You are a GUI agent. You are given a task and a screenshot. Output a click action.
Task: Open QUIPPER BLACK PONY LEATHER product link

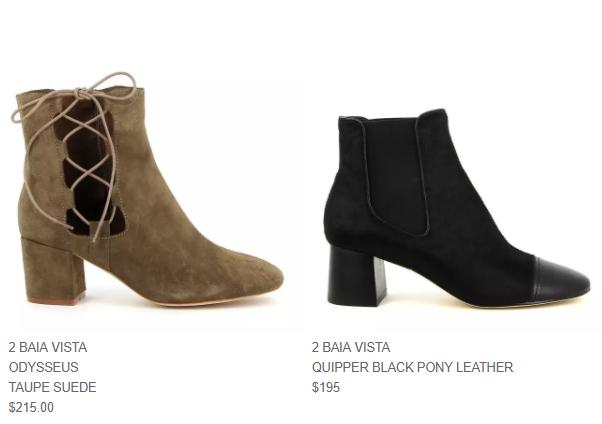pyautogui.click(x=412, y=367)
